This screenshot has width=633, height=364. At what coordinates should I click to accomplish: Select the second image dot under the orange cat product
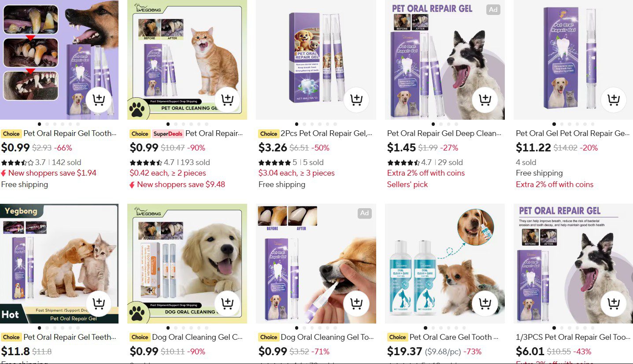pos(176,124)
